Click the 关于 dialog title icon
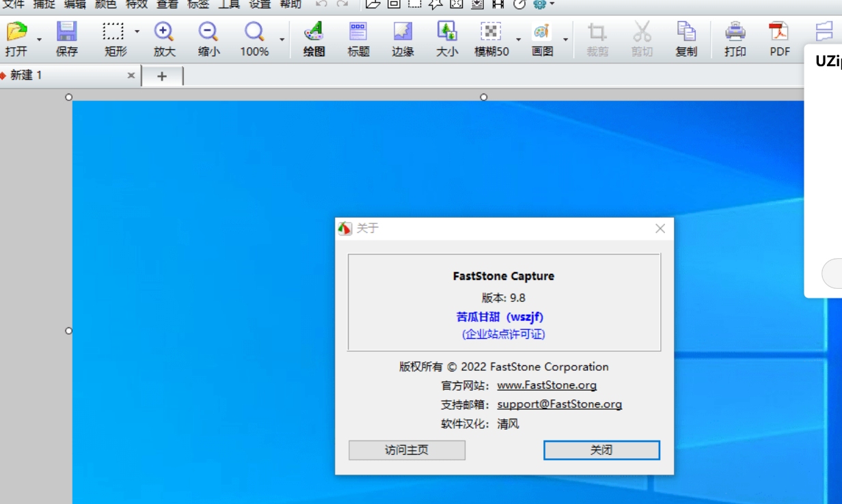 click(x=345, y=228)
